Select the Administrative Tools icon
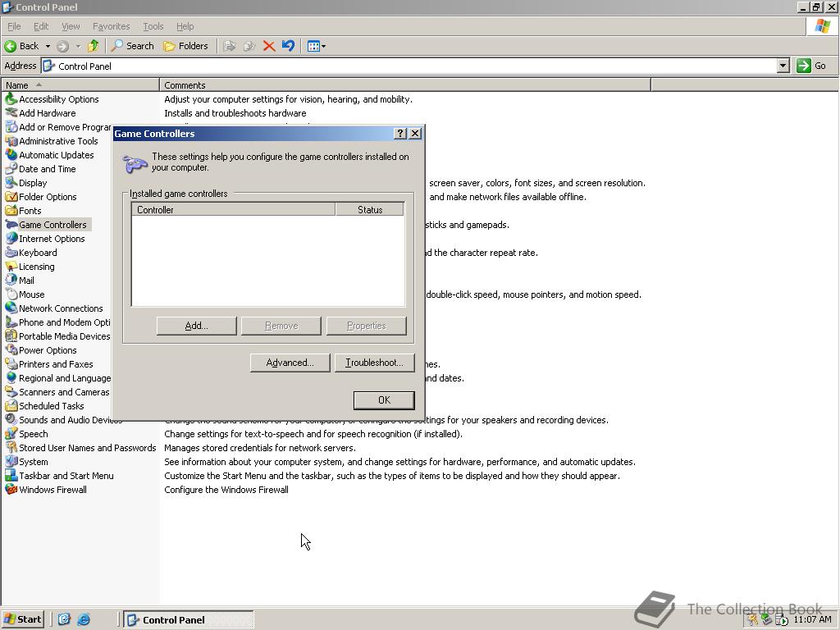This screenshot has height=630, width=840. click(11, 141)
